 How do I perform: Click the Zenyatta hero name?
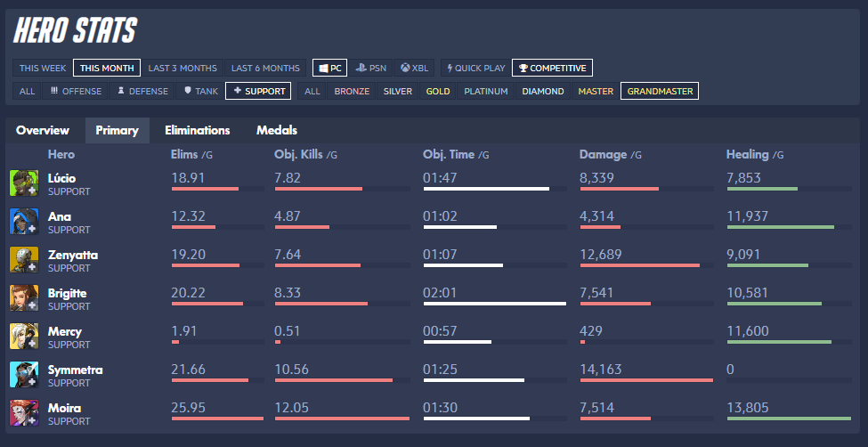pos(73,255)
